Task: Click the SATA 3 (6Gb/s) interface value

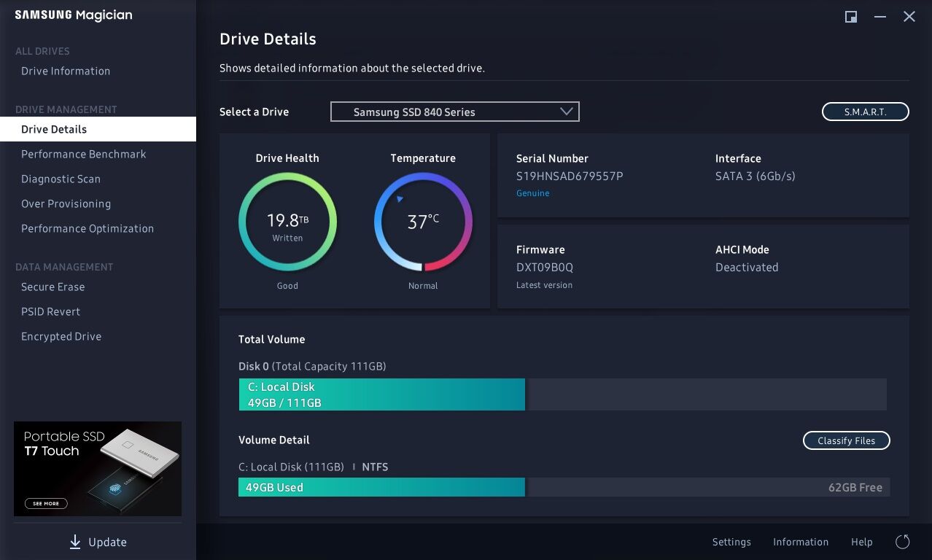Action: coord(756,176)
